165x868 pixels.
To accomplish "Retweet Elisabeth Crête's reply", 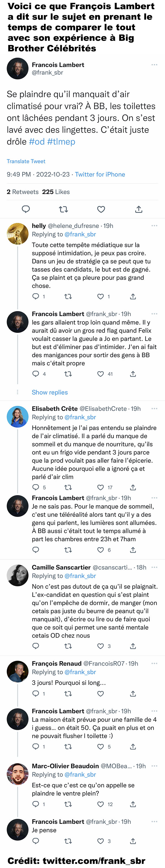I will click(68, 487).
